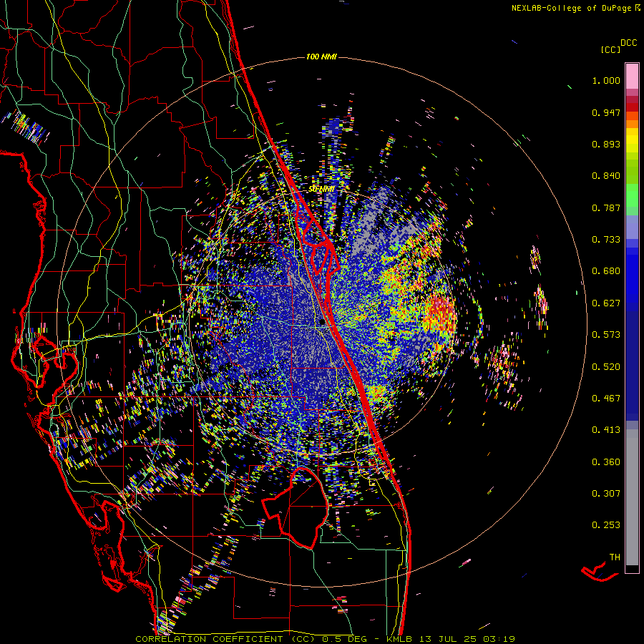Select the 0.253 scale value
The height and width of the screenshot is (644, 644).
click(606, 525)
